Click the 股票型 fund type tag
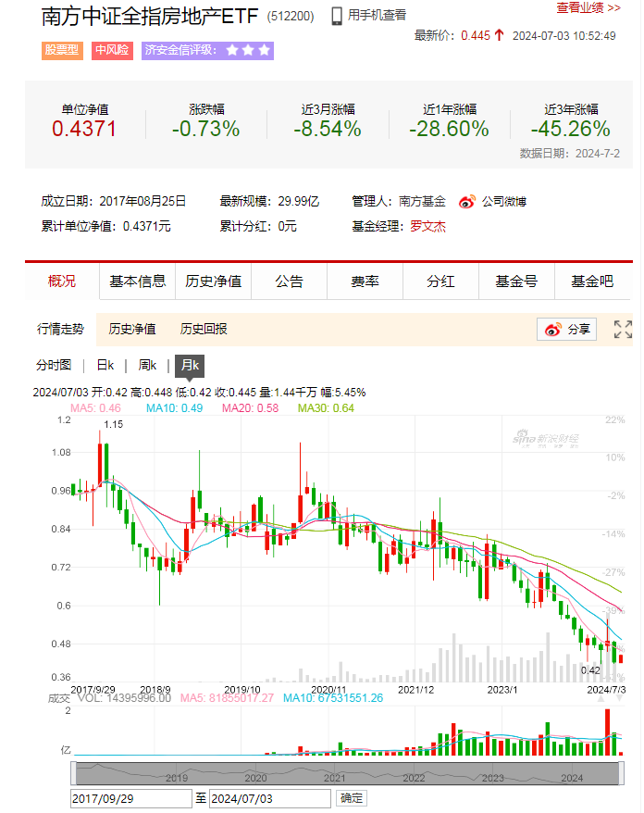Image resolution: width=644 pixels, height=813 pixels. click(x=62, y=50)
